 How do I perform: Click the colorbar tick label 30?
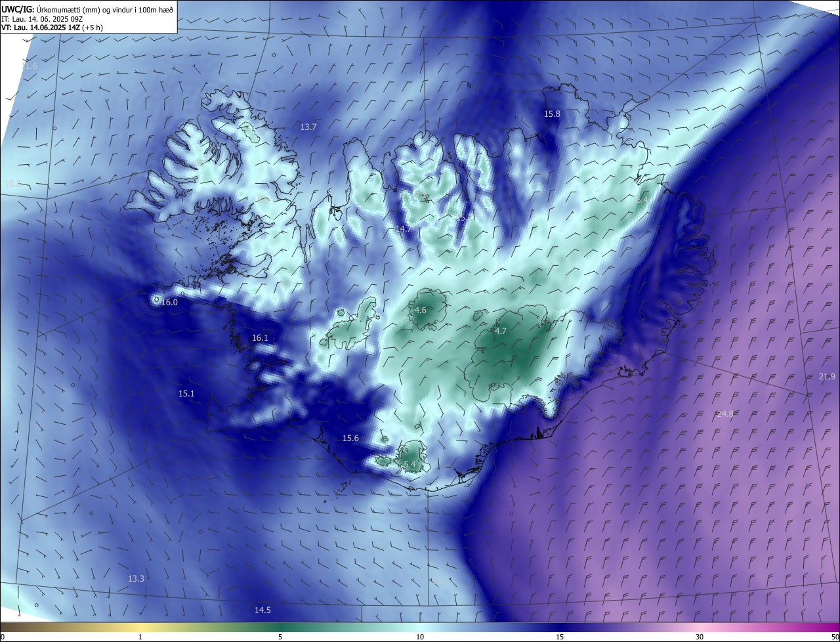(x=700, y=637)
